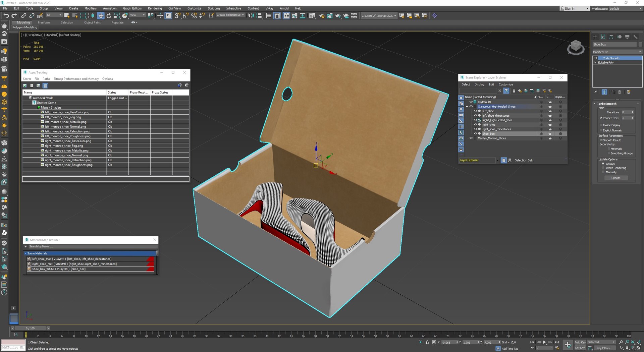The image size is (644, 352).
Task: Toggle the Smooth Result checkbox
Action: coord(601,140)
